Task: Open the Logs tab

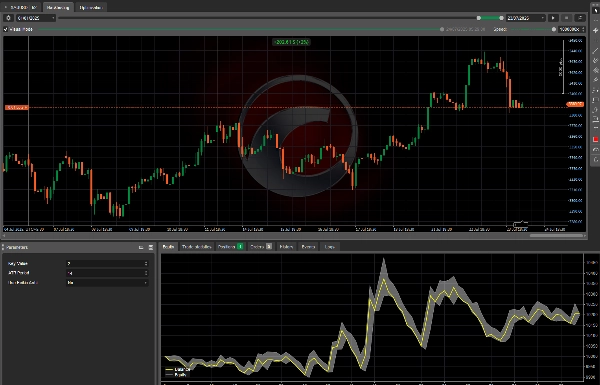Action: click(x=329, y=247)
